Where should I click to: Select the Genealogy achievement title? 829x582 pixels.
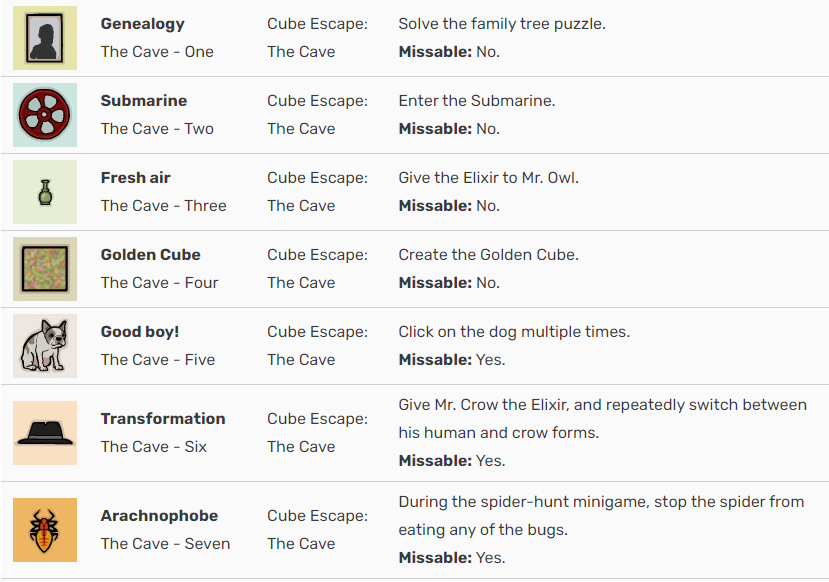143,24
